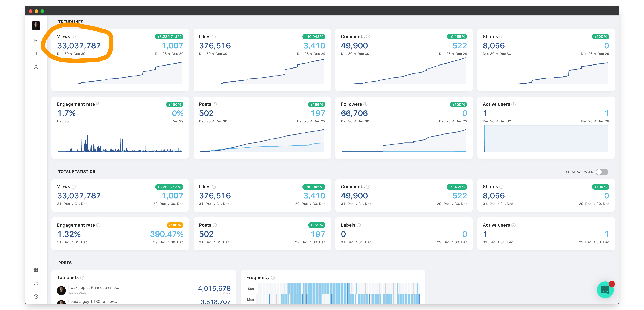Image resolution: width=644 pixels, height=310 pixels.
Task: Open the grid layout view near sidebar bottom
Action: [36, 270]
